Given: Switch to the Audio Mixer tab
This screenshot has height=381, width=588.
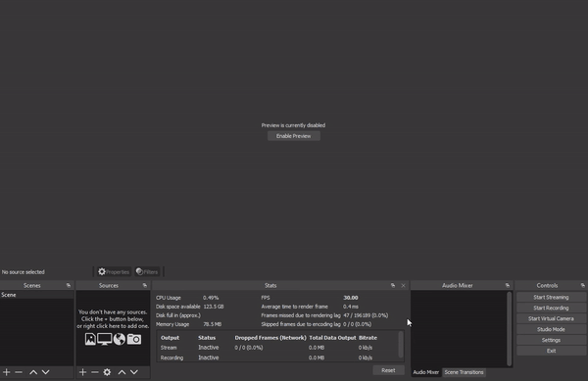Looking at the screenshot, I should coord(426,372).
